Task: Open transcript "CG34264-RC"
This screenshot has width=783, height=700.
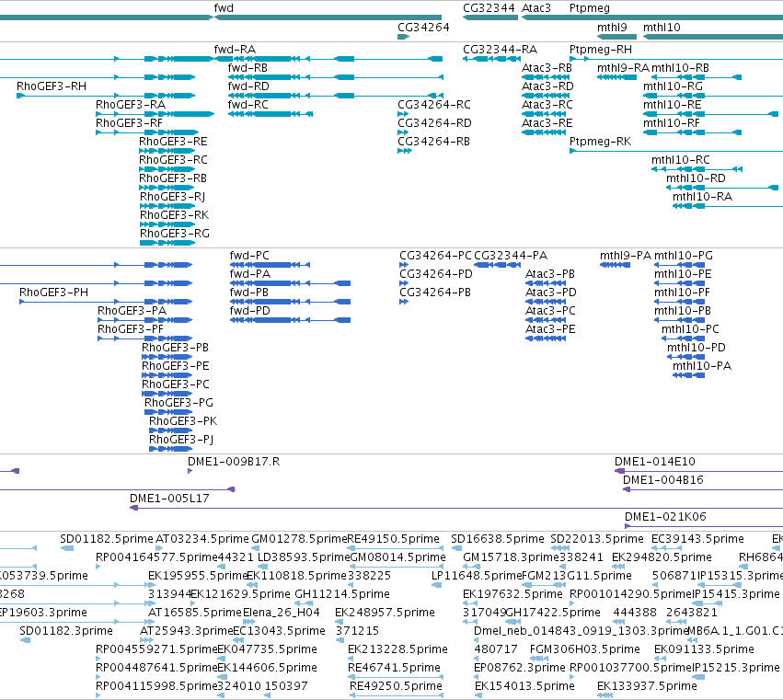Action: point(434,105)
